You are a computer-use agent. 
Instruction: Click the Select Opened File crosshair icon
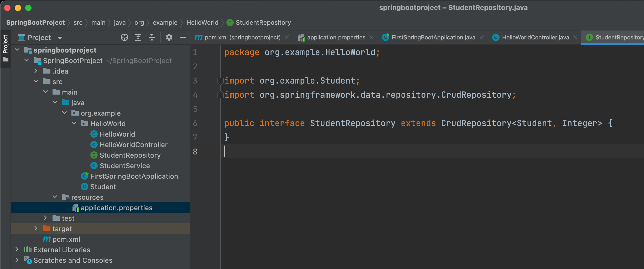tap(124, 37)
